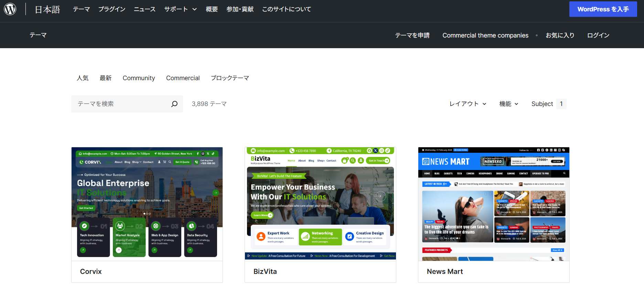Click the 日本語 site title

(47, 9)
